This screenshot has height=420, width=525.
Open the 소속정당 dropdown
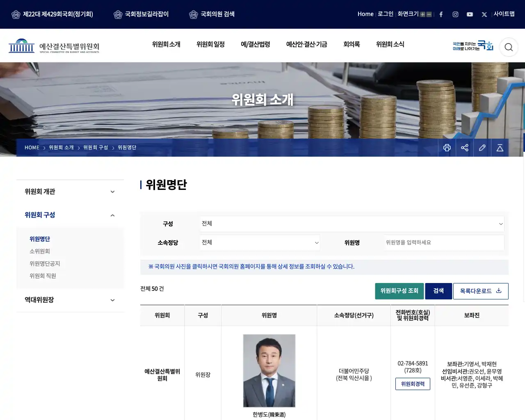[260, 243]
